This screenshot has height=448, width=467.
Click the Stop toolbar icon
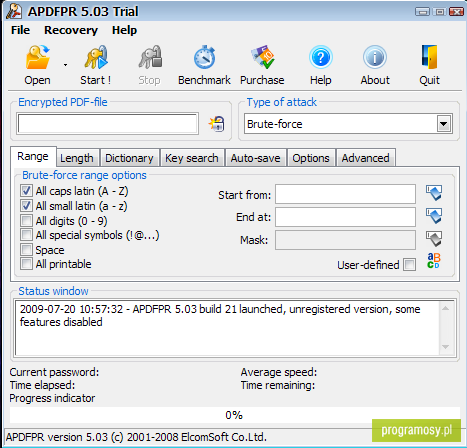150,57
